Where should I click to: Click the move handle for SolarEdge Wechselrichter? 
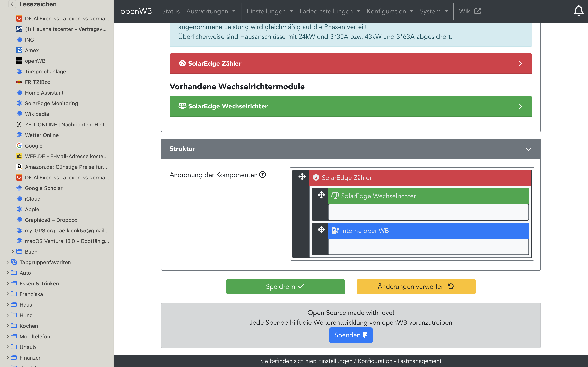point(321,195)
